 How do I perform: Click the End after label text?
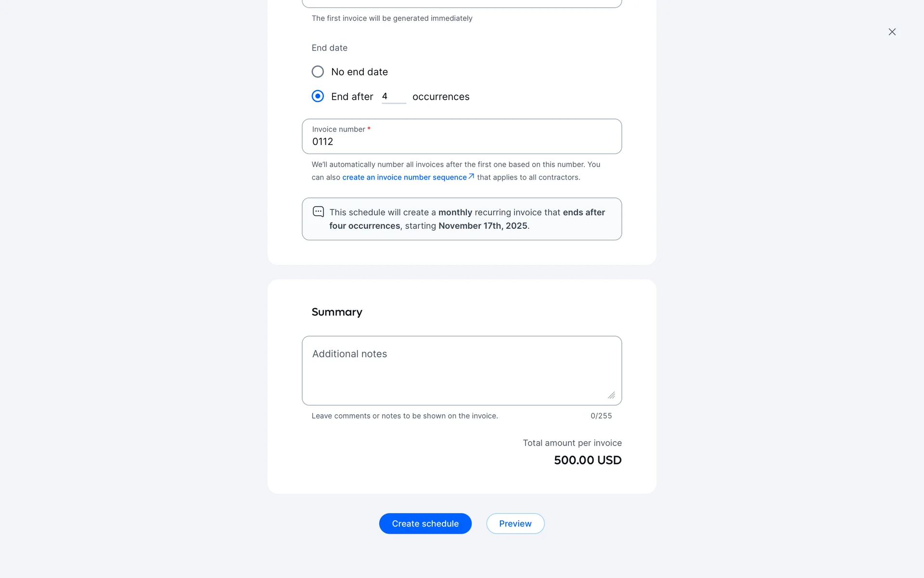352,97
